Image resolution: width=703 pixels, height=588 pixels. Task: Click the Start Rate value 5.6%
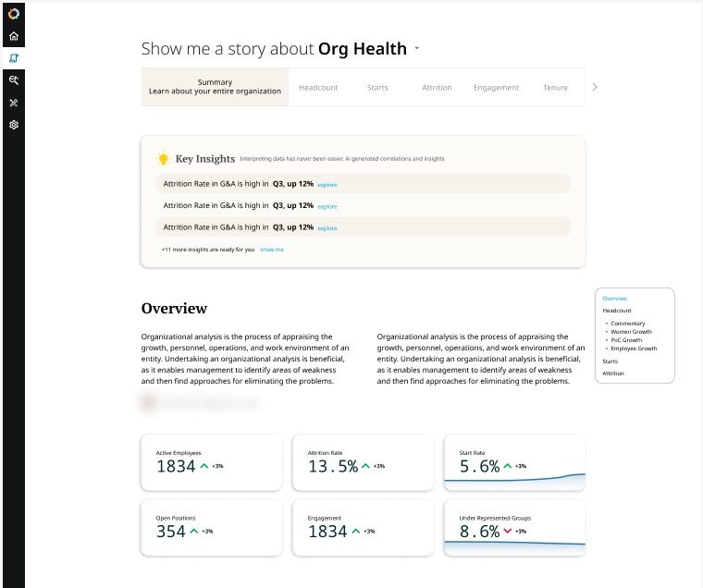(479, 467)
